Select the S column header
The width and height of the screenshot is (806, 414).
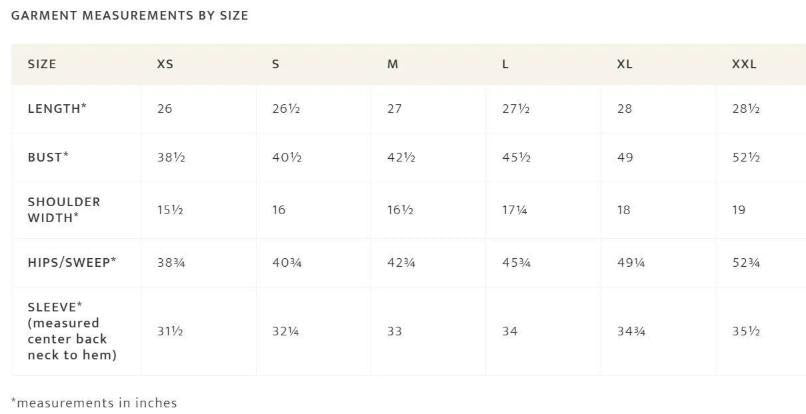pyautogui.click(x=276, y=64)
